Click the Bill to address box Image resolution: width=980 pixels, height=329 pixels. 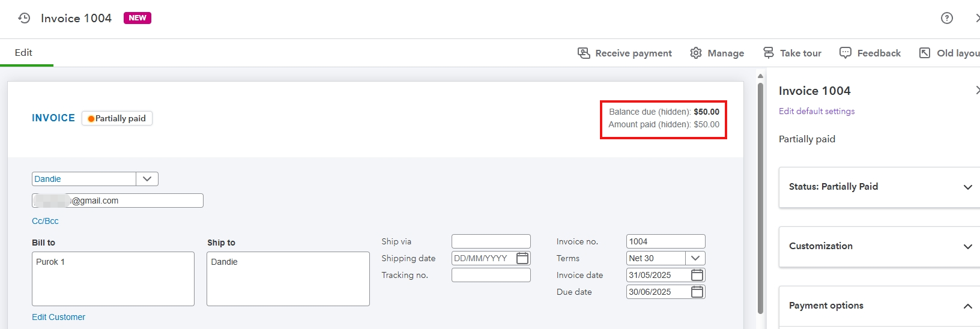pyautogui.click(x=113, y=279)
